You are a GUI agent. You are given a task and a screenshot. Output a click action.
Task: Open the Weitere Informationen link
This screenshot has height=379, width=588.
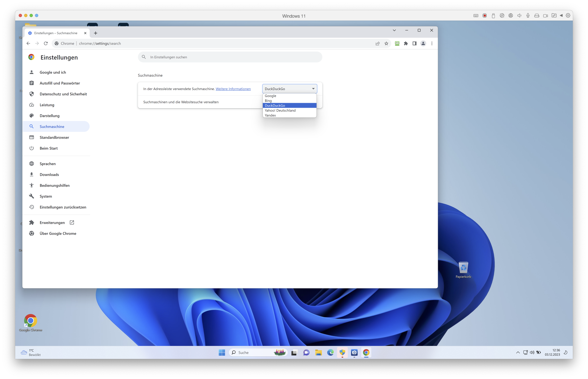tap(233, 89)
